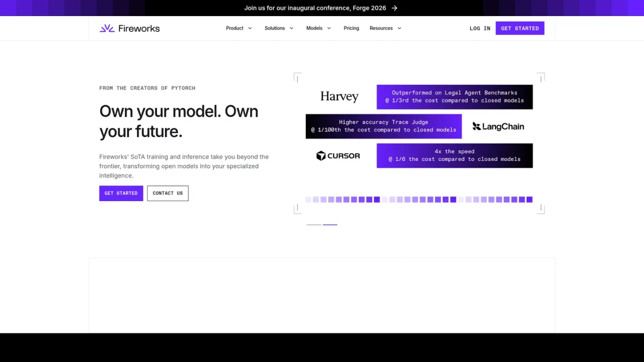This screenshot has width=644, height=362.
Task: Open the Forge 2026 conference announcement link
Action: (320, 8)
